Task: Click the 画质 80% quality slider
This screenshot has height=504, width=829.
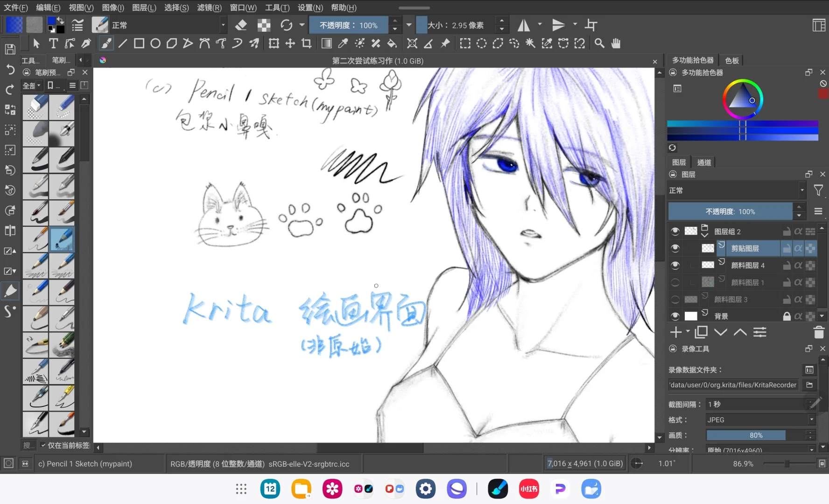Action: tap(756, 435)
